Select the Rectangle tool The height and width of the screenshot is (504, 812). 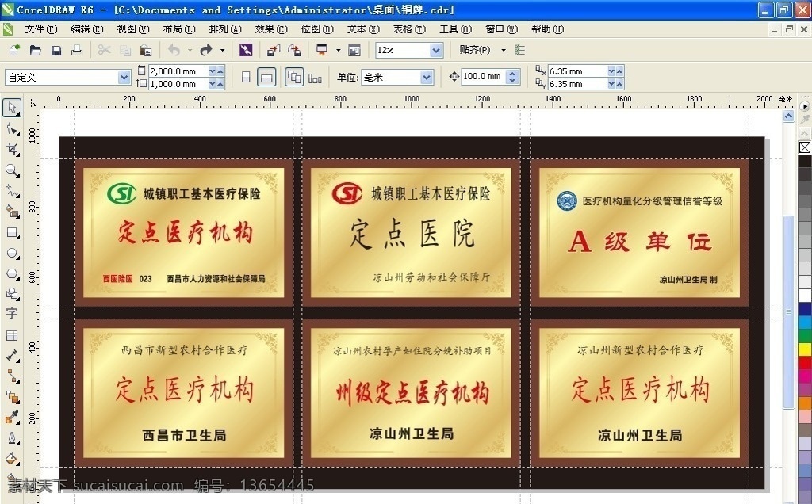[12, 232]
